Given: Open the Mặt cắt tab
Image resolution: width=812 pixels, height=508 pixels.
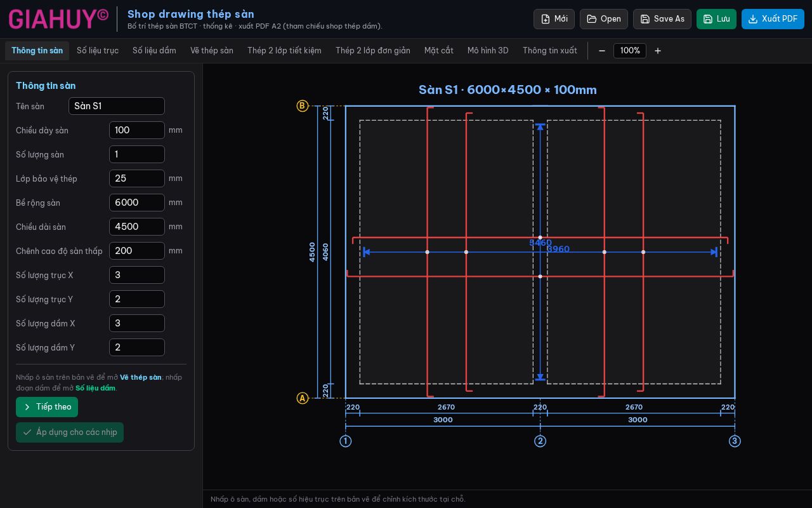Looking at the screenshot, I should [x=439, y=51].
